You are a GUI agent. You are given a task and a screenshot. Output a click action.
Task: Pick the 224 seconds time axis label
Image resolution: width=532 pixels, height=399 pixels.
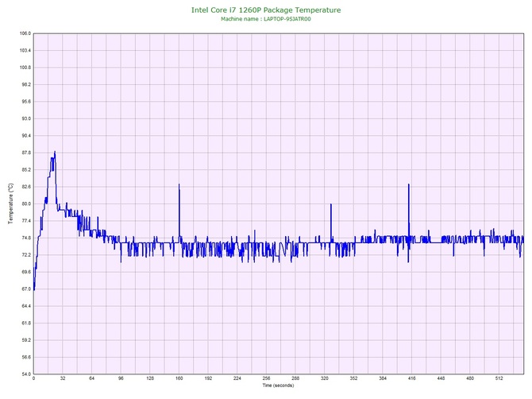(x=237, y=378)
